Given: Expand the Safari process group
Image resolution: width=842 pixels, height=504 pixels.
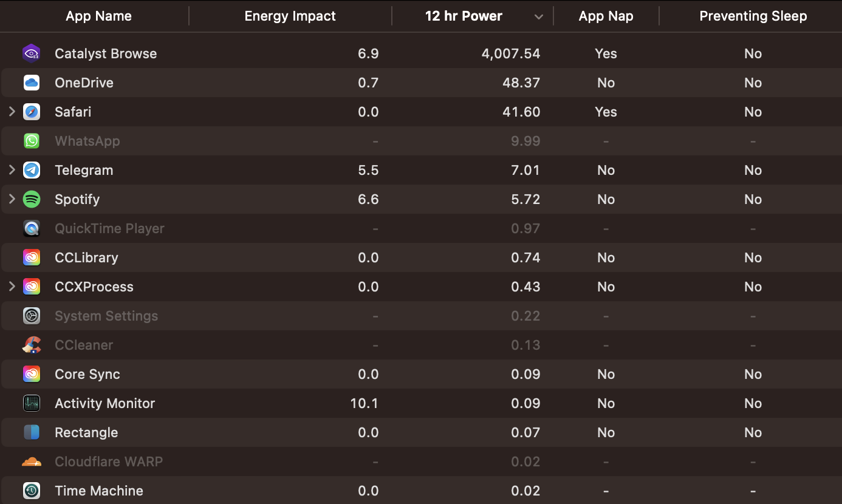Looking at the screenshot, I should pos(12,112).
